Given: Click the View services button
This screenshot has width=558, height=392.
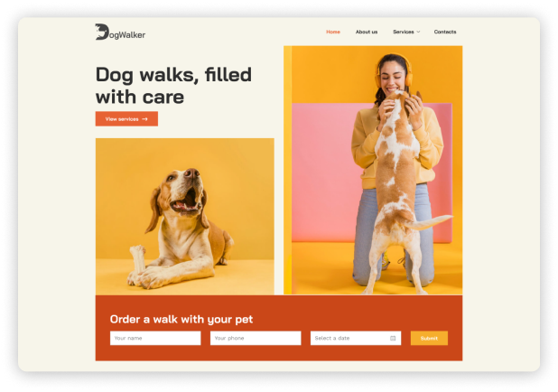Looking at the screenshot, I should 126,119.
